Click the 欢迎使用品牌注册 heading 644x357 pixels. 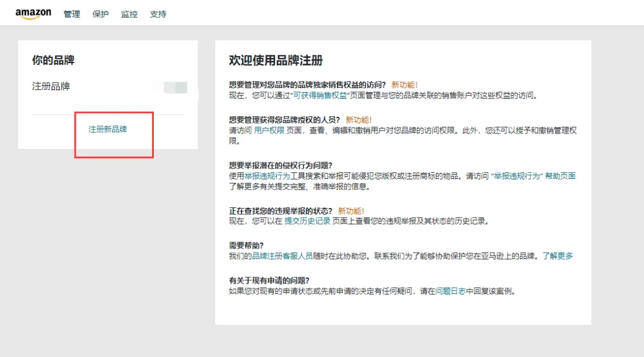(276, 61)
